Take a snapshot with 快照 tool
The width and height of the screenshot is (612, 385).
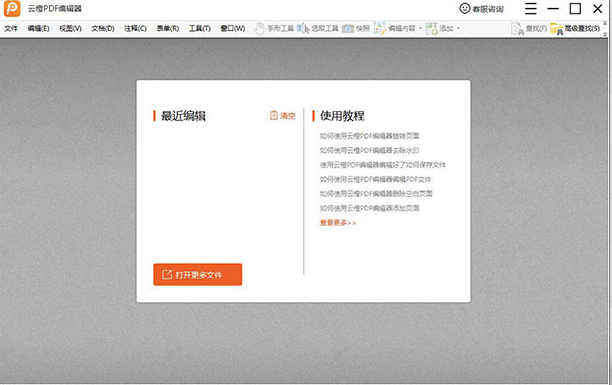(356, 29)
